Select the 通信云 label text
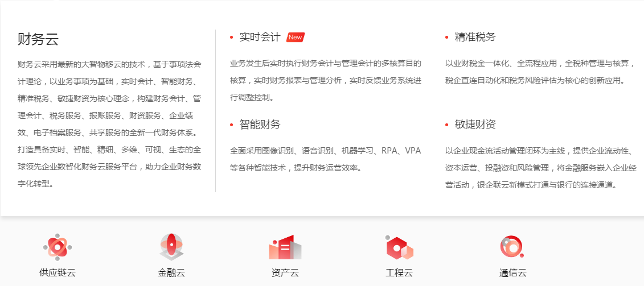This screenshot has width=644, height=286. click(x=512, y=272)
